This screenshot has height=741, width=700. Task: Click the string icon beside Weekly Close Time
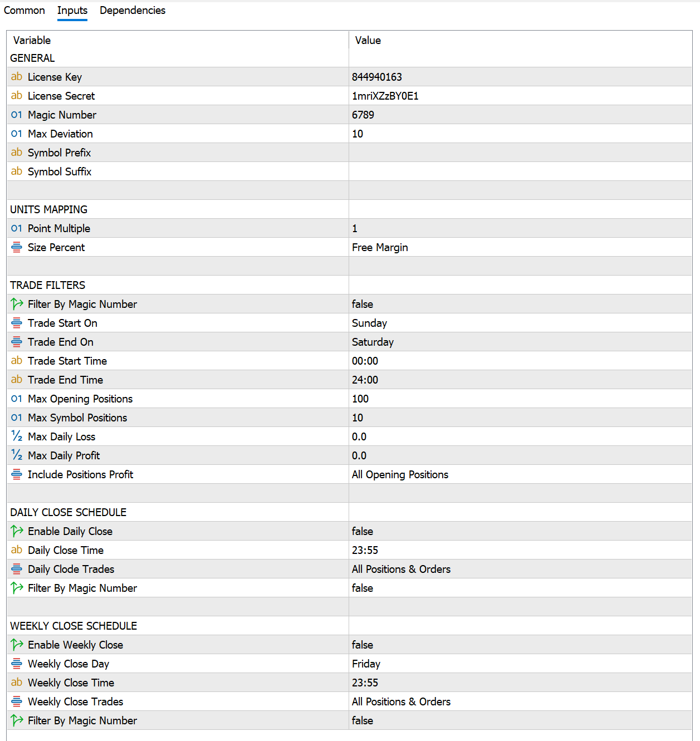coord(17,683)
